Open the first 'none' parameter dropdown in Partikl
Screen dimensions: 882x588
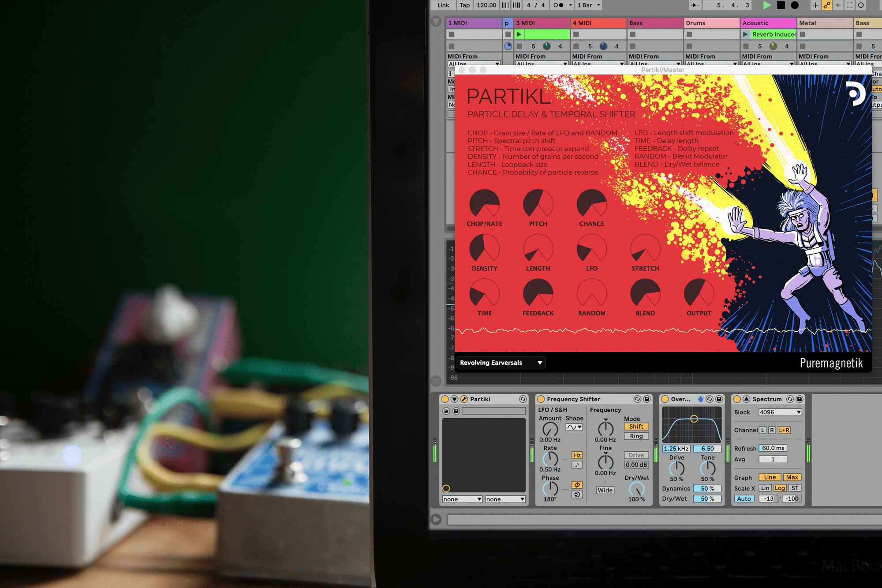(462, 499)
